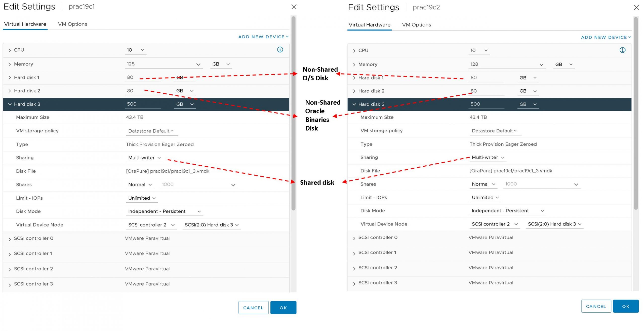The image size is (644, 331).
Task: Expand Hard disk 1 in prac19c1
Action: [10, 78]
